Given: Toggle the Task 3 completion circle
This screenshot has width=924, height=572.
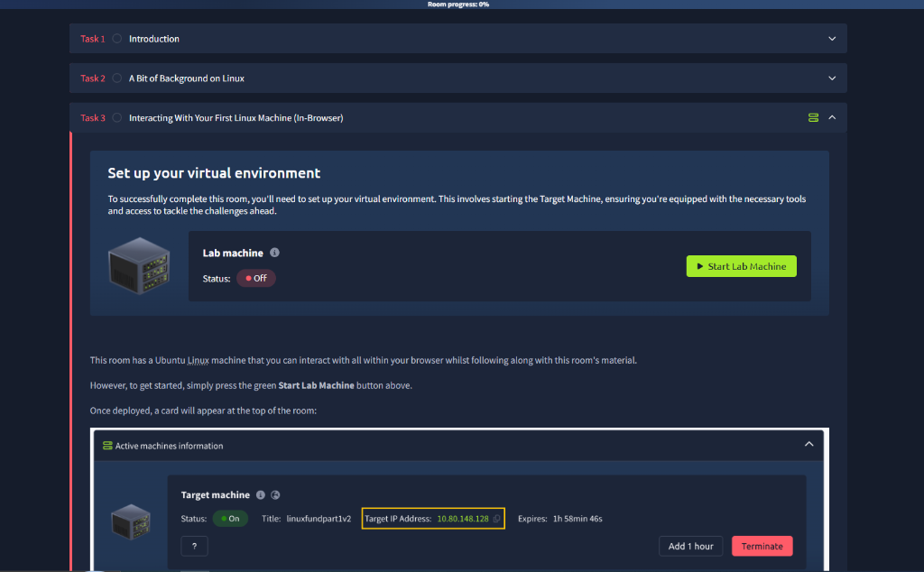Looking at the screenshot, I should coord(117,118).
